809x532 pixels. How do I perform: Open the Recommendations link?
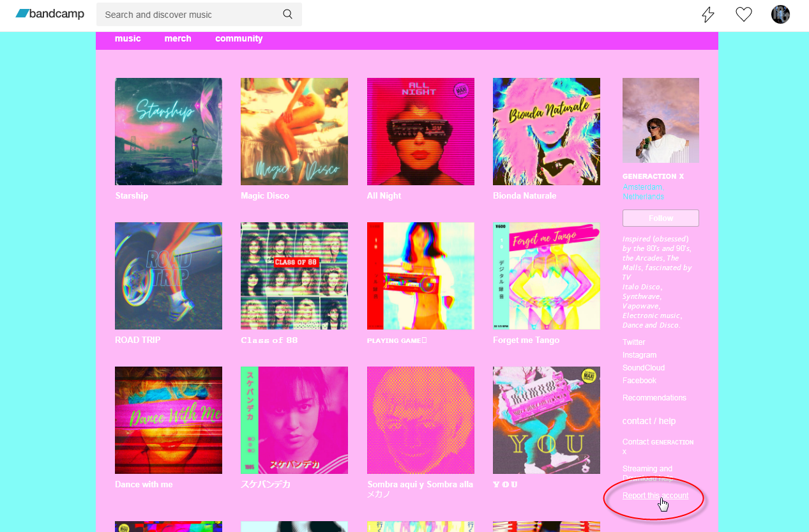tap(654, 398)
